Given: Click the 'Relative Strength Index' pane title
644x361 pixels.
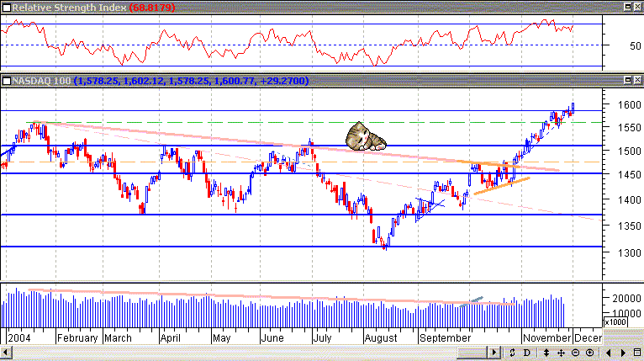Looking at the screenshot, I should (69, 8).
